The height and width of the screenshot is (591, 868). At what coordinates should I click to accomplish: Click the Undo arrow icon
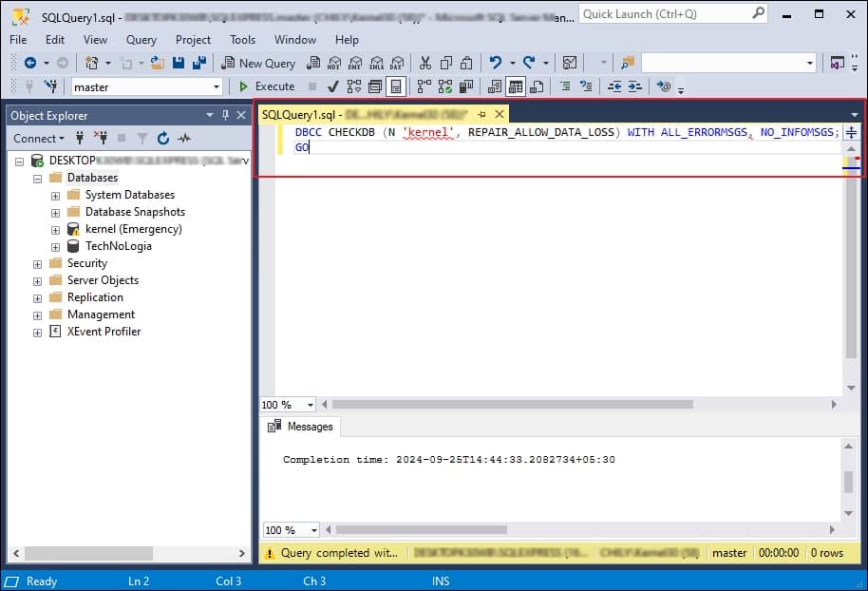tap(496, 63)
